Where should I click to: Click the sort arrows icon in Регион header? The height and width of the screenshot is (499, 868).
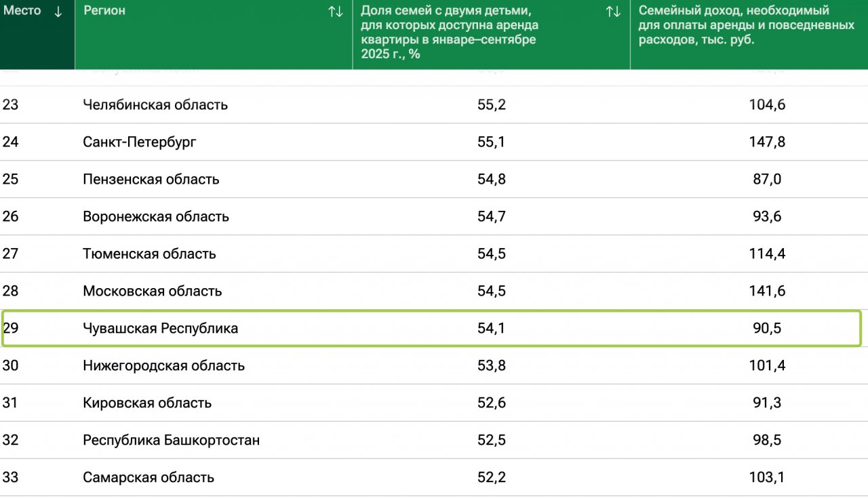[335, 12]
